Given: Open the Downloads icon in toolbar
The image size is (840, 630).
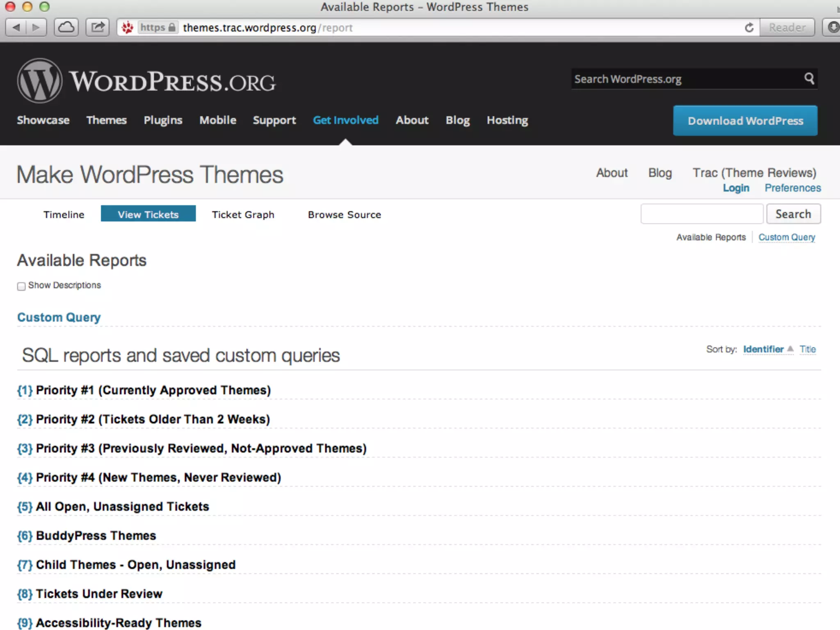Looking at the screenshot, I should coord(833,27).
